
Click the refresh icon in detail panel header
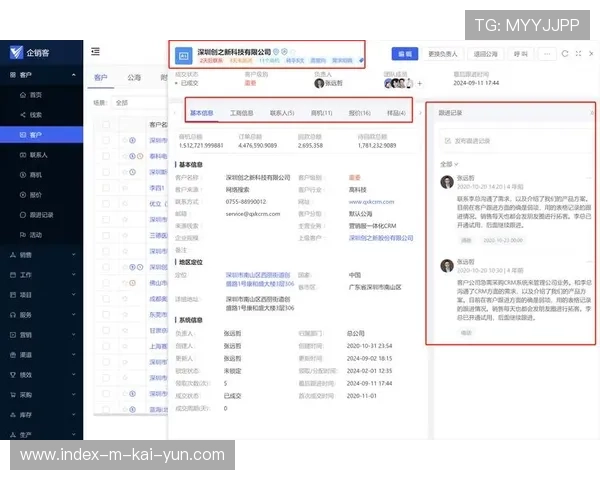coord(565,54)
